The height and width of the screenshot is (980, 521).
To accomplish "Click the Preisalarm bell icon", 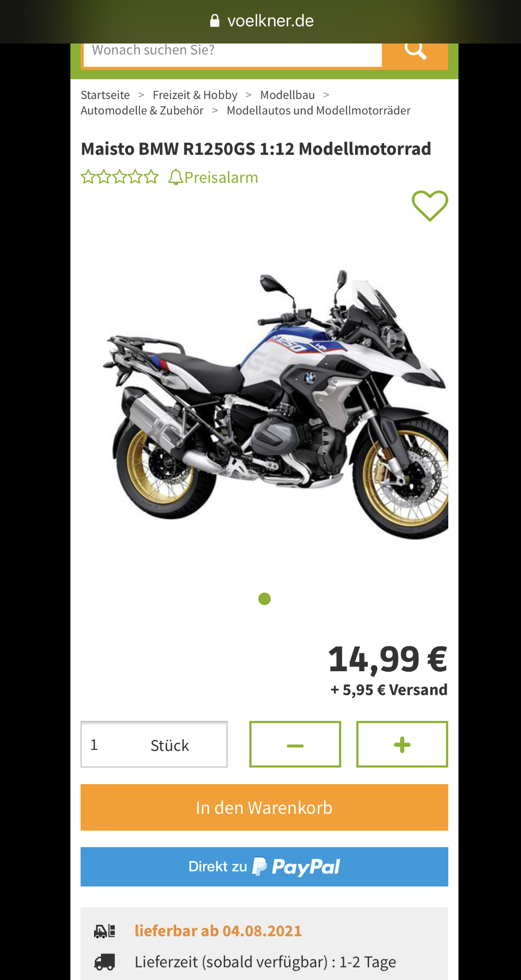I will coord(176,177).
